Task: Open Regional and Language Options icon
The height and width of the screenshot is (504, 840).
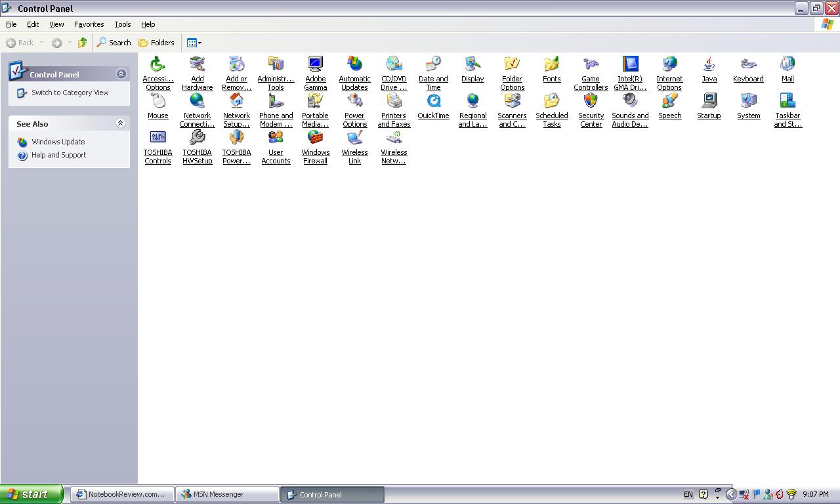Action: [472, 101]
